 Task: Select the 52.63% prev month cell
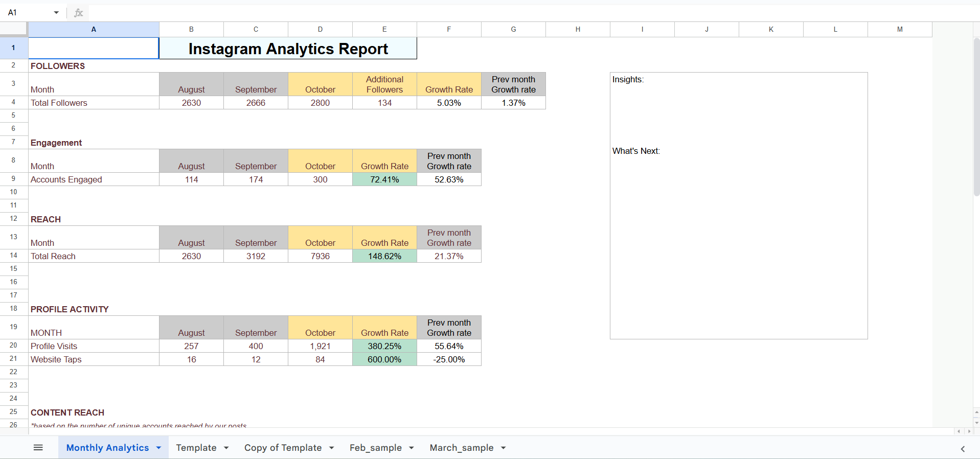point(449,179)
